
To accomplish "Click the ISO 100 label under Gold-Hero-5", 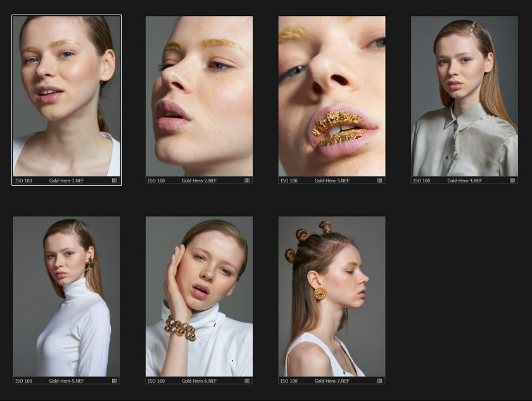I will point(24,381).
